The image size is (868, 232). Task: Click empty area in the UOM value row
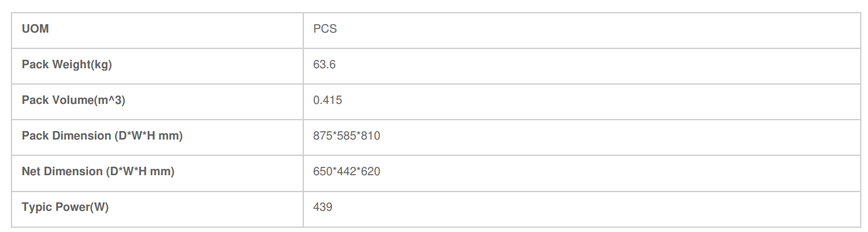click(599, 30)
